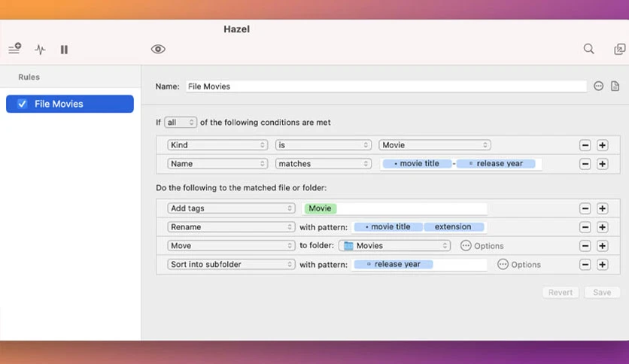The height and width of the screenshot is (364, 629).
Task: Open Options for the Move action
Action: pyautogui.click(x=482, y=246)
